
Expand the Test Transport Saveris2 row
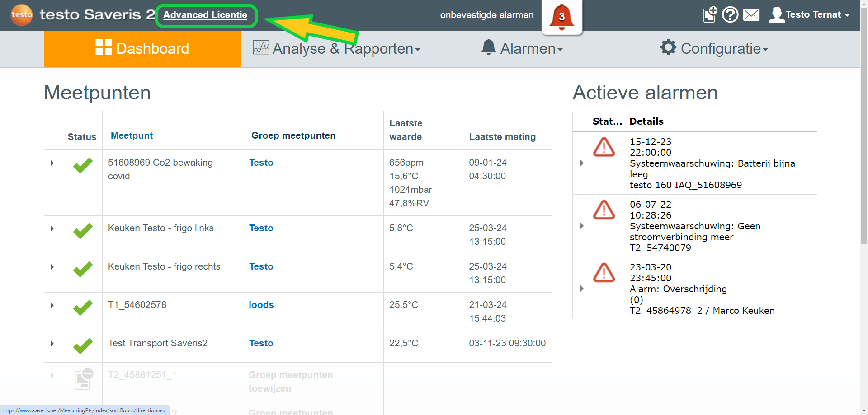tap(52, 344)
